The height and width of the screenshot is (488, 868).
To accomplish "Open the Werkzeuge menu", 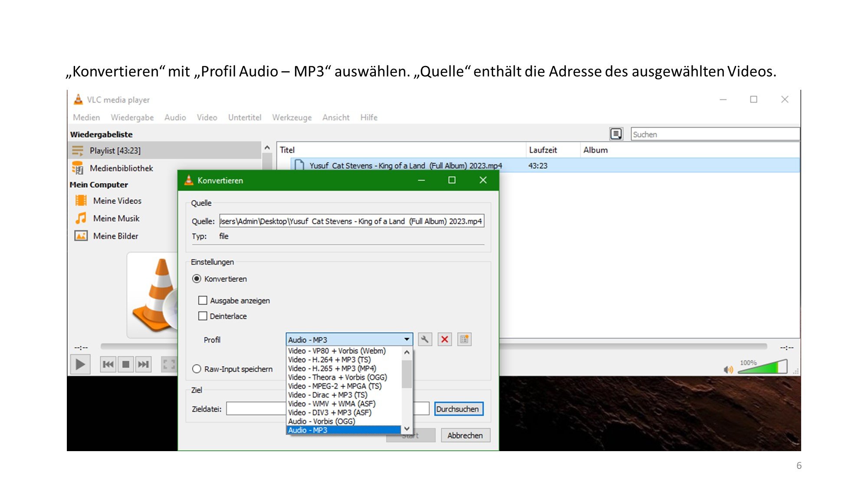I will point(292,118).
